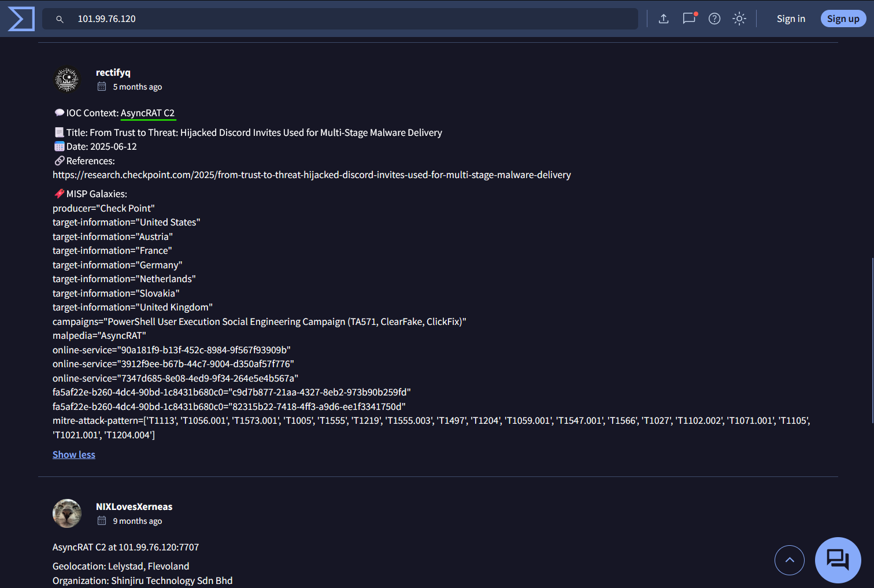Screen dimensions: 874x588
Task: Open the upload file icon
Action: coord(664,19)
